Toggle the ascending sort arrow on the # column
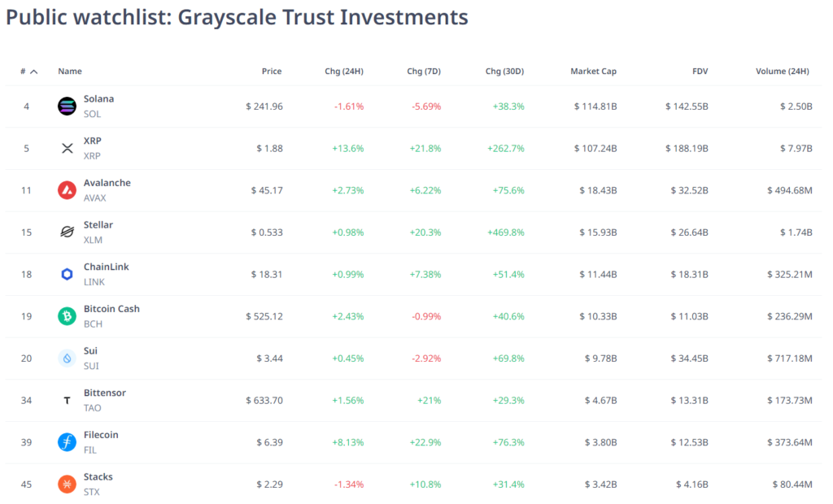833x504 pixels. 33,71
